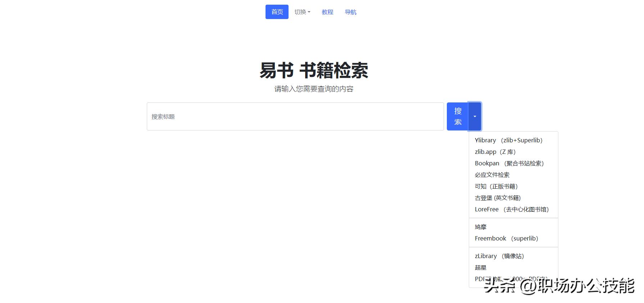Image resolution: width=644 pixels, height=303 pixels.
Task: Select 古登堡 (英文书籍) option
Action: point(498,198)
